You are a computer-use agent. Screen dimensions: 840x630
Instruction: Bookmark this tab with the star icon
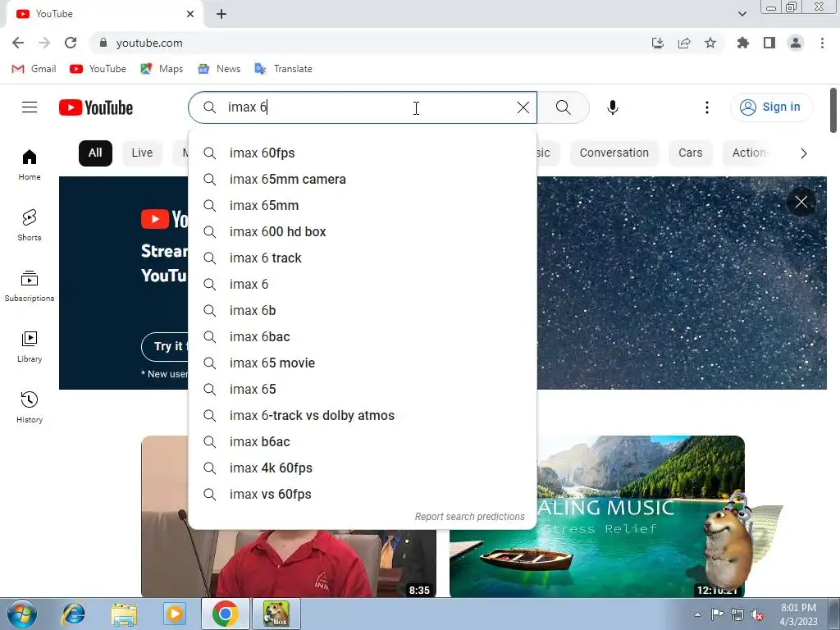coord(710,43)
